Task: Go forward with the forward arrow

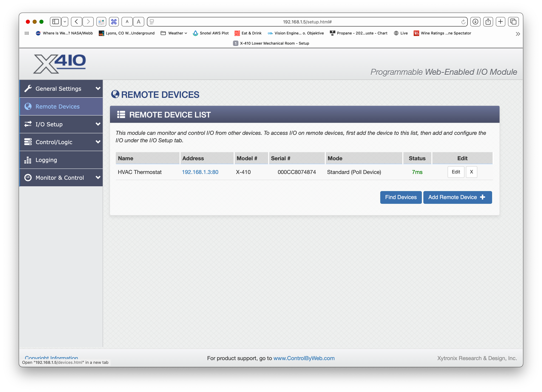Action: 88,22
